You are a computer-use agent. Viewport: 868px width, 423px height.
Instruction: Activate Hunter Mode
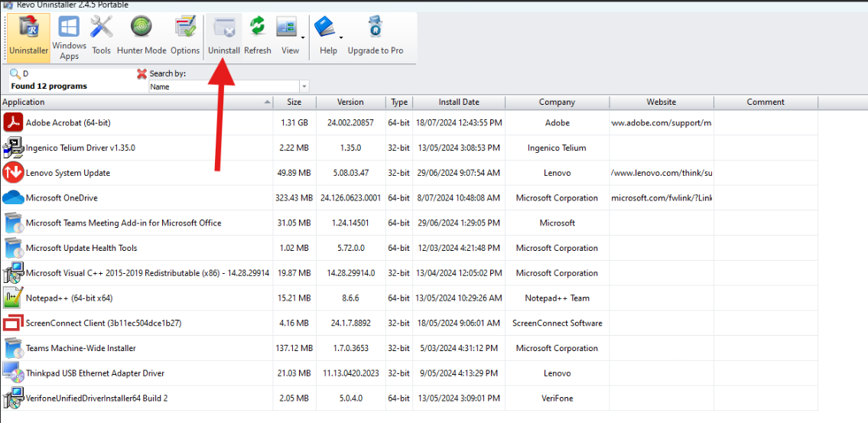click(x=141, y=36)
